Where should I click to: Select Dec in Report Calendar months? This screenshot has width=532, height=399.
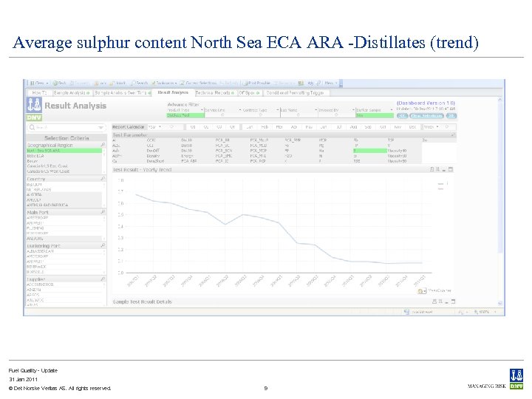coord(412,127)
